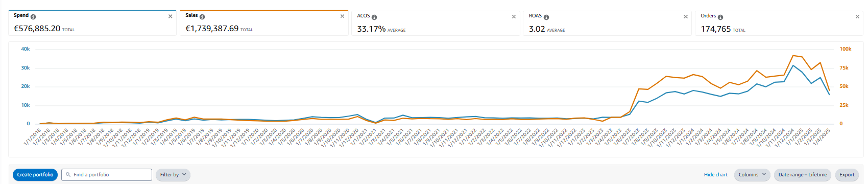Open the Filter by dropdown

[173, 175]
